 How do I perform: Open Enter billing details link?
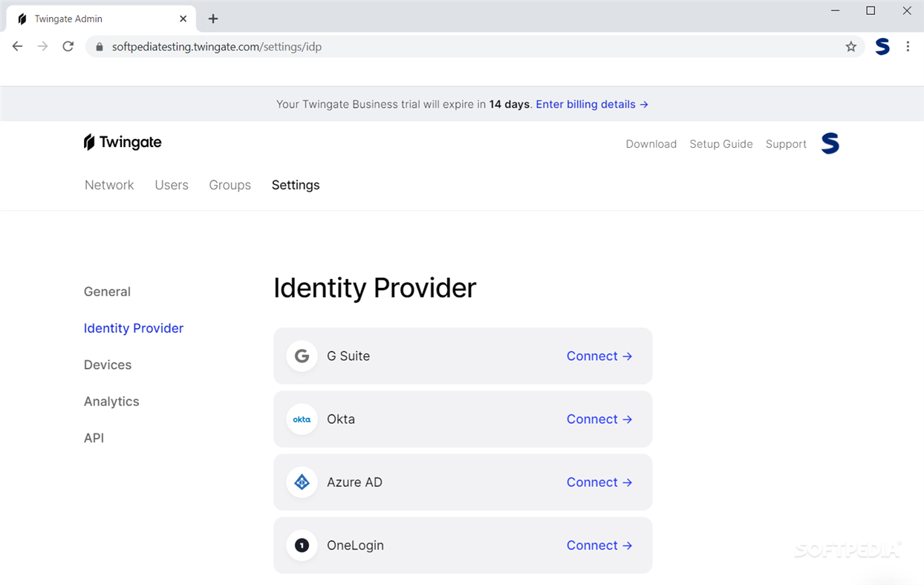[592, 104]
